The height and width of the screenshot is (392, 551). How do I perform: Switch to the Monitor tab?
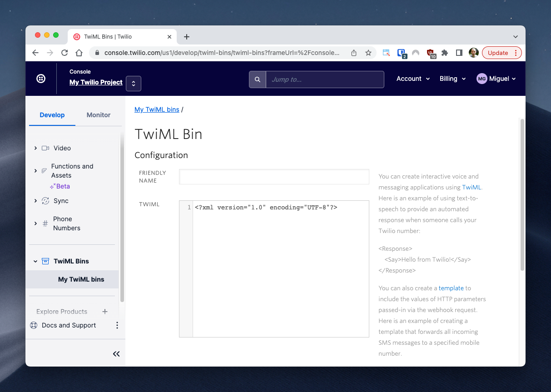(x=99, y=115)
